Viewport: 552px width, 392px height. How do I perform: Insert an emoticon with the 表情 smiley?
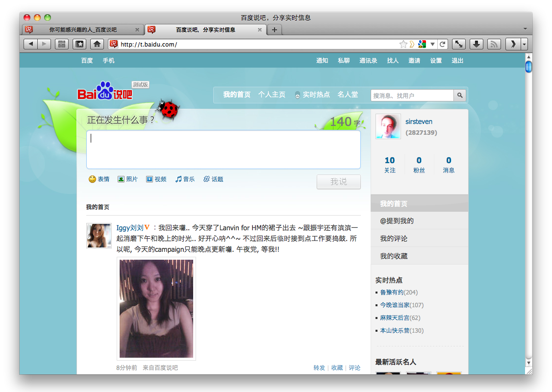[99, 179]
